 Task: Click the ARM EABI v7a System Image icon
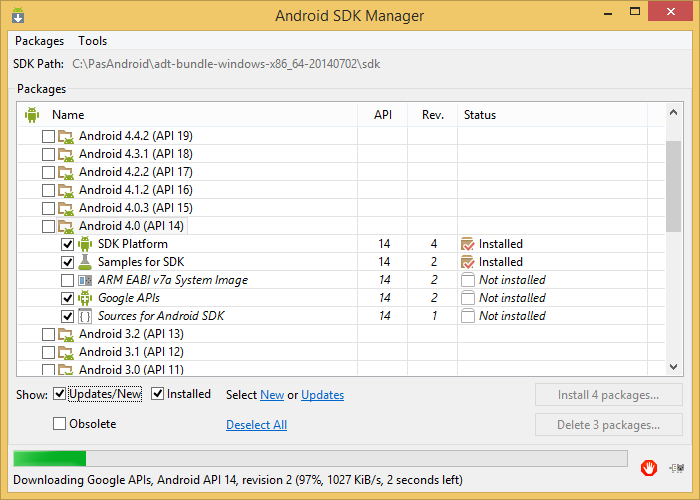click(x=85, y=280)
